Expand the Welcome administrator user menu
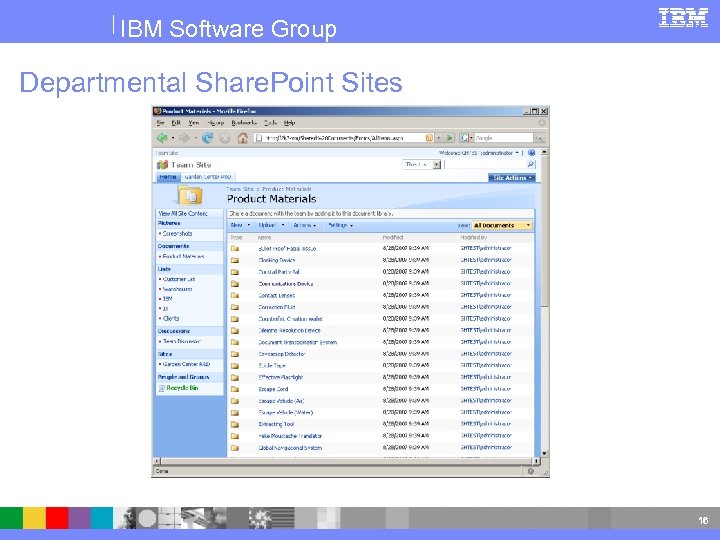 478,153
